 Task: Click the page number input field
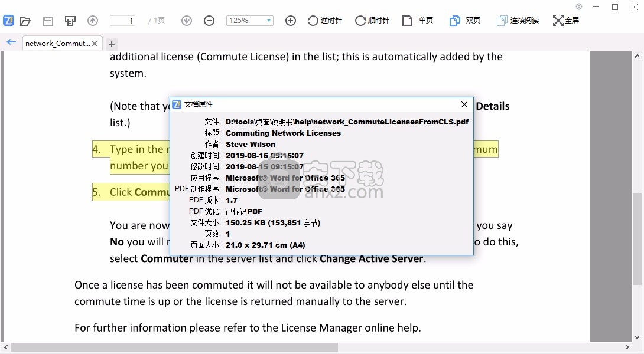(x=122, y=21)
